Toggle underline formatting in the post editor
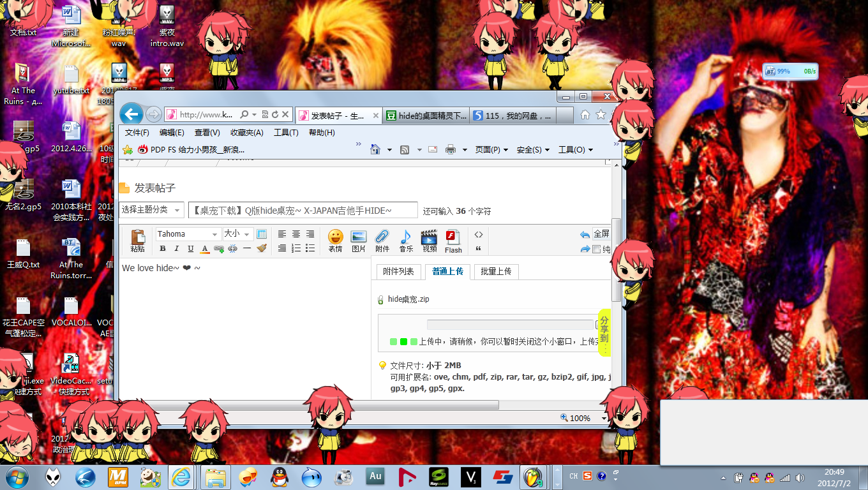Screen dimensions: 868x490 pos(191,248)
